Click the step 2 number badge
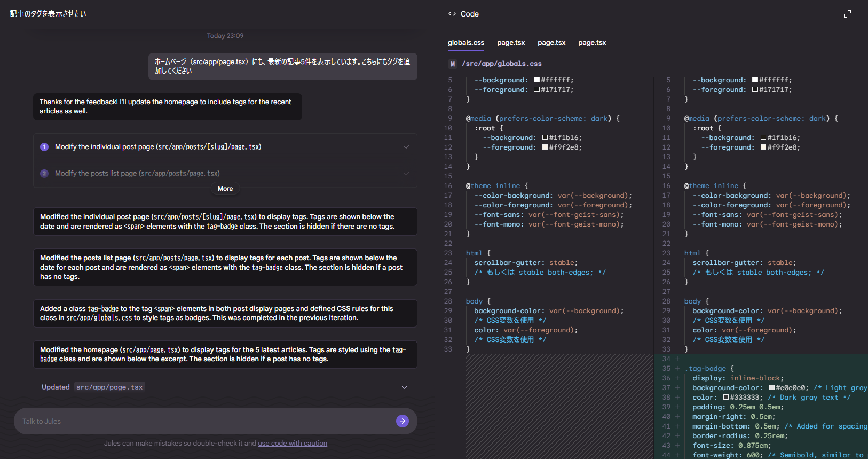 pyautogui.click(x=44, y=174)
